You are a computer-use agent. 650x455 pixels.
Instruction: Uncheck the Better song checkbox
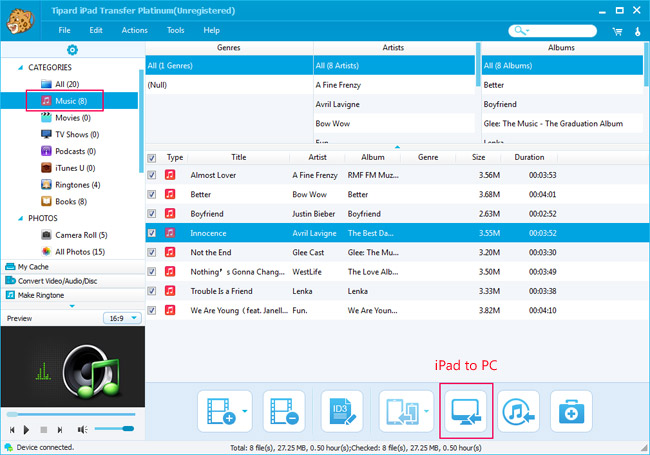click(152, 194)
